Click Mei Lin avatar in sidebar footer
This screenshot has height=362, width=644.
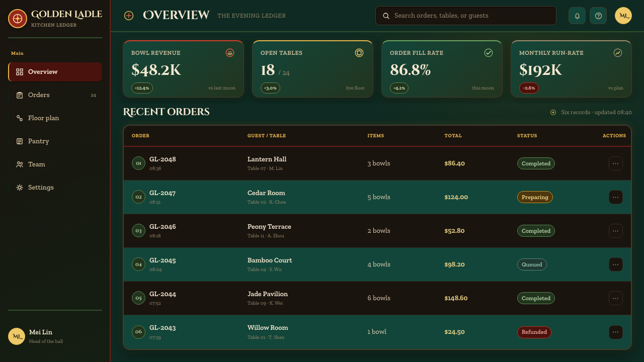pos(17,336)
